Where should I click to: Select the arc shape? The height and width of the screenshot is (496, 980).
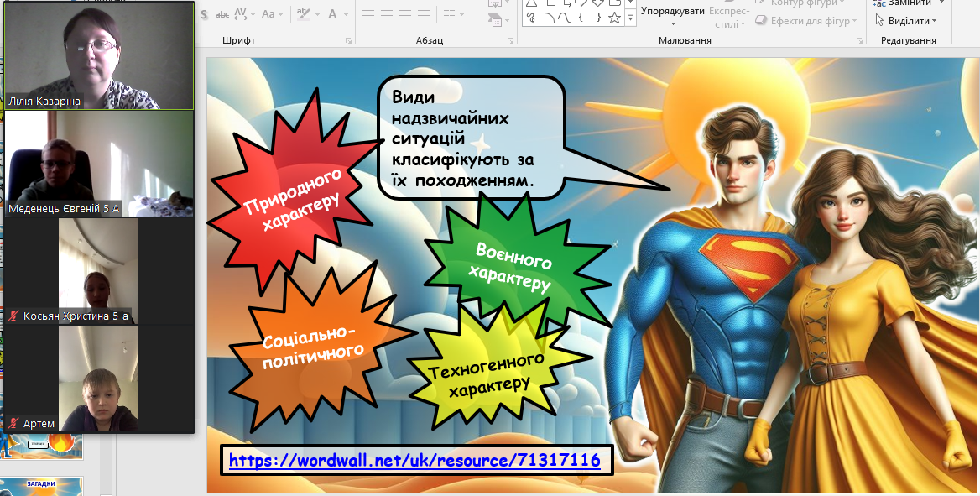click(548, 18)
